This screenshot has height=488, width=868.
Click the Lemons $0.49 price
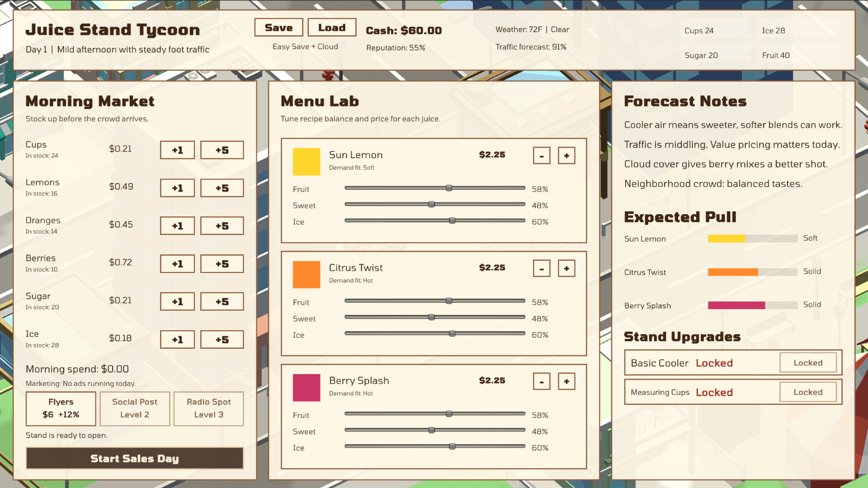point(121,187)
